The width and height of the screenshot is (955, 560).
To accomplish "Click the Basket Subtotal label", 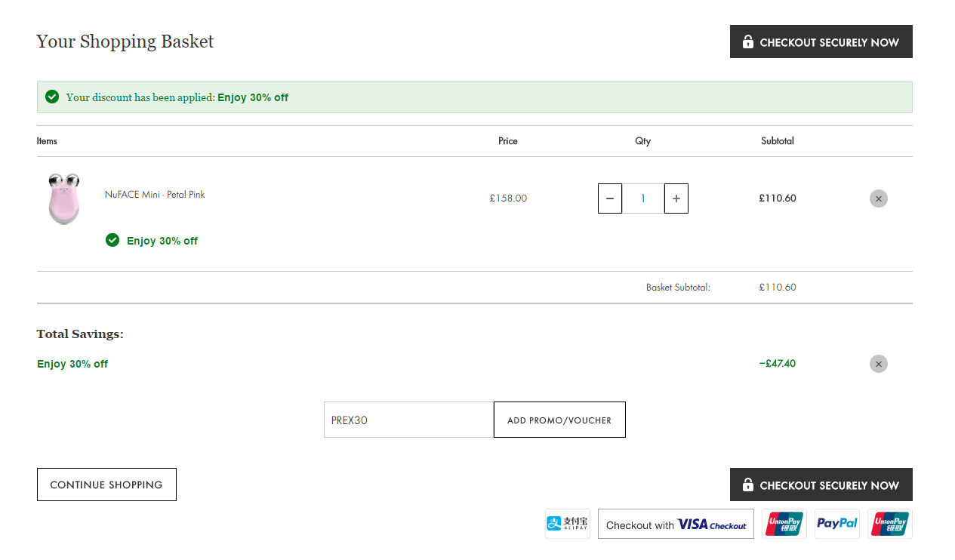I will point(678,288).
